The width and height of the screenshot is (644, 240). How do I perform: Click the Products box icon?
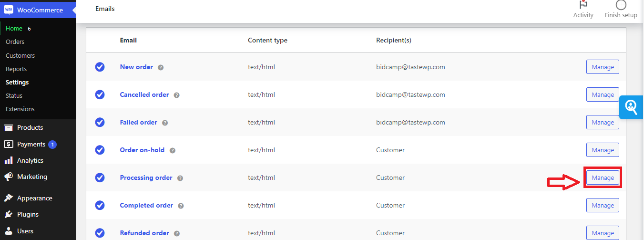point(9,127)
